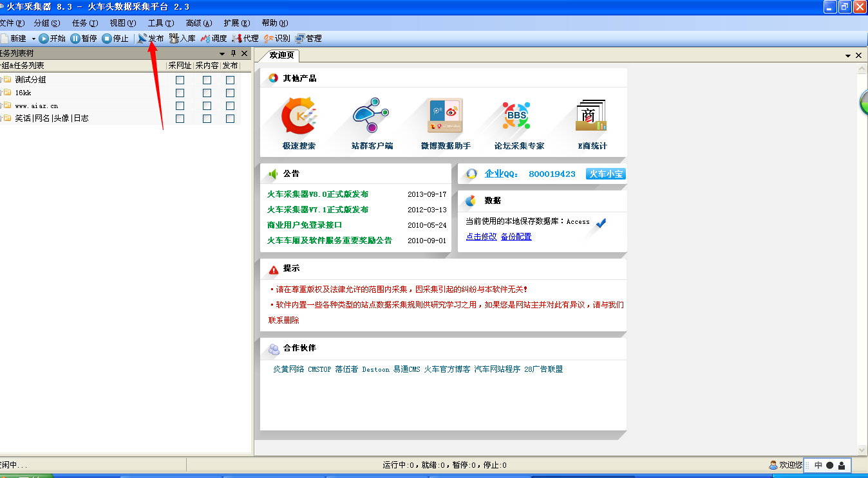Open the 高级(A) menu
The width and height of the screenshot is (868, 478).
point(198,23)
